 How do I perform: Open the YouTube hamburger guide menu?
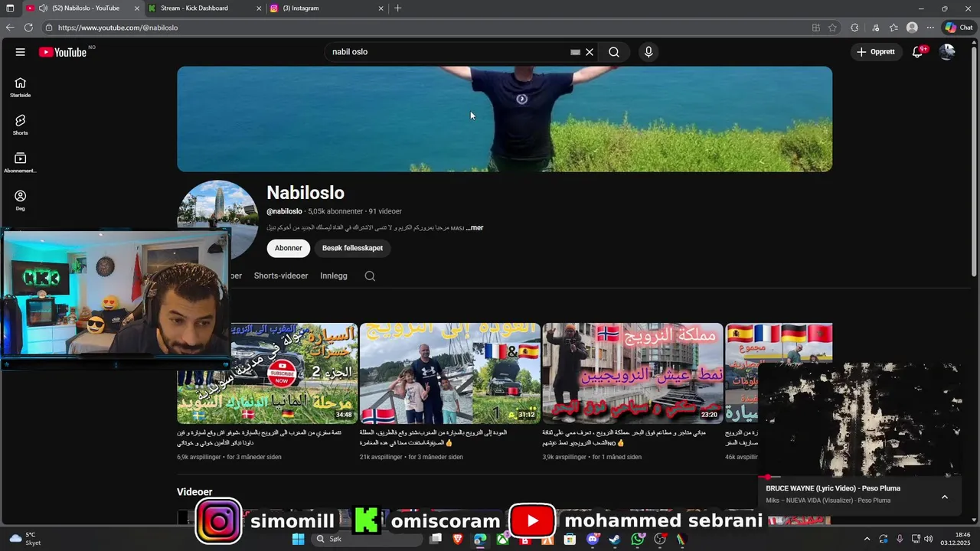[x=20, y=52]
